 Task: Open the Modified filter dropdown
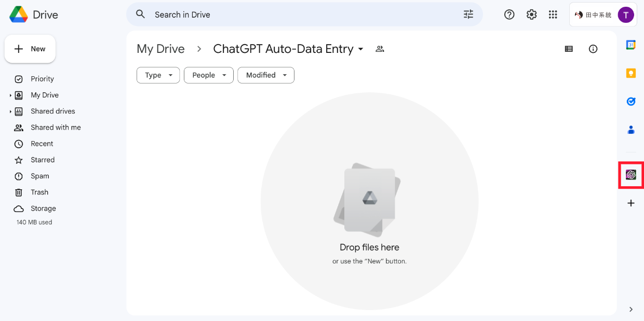[265, 75]
